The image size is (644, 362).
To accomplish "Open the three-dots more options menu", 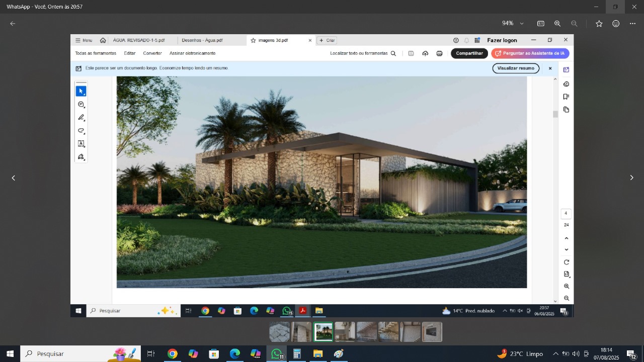I will click(x=633, y=24).
